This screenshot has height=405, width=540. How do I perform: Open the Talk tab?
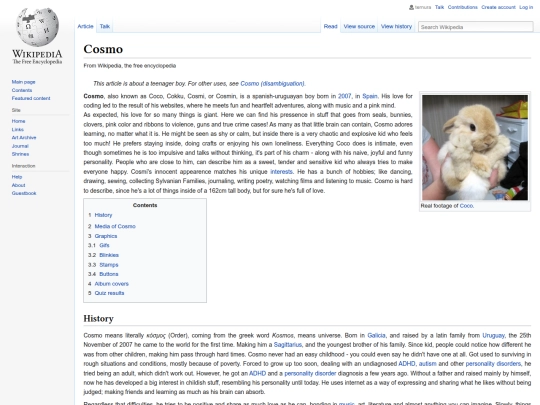[x=105, y=26]
